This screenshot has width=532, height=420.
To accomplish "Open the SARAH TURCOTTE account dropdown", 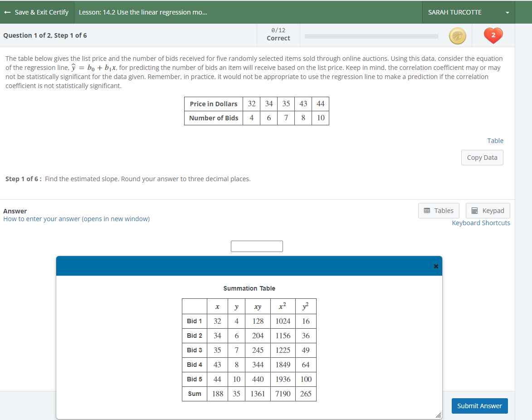I will point(455,12).
